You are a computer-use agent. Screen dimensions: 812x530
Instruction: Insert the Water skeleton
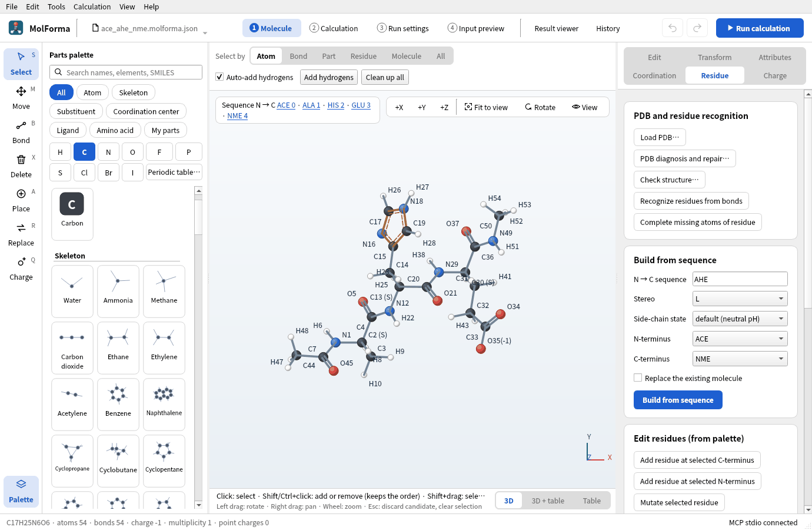(x=72, y=291)
